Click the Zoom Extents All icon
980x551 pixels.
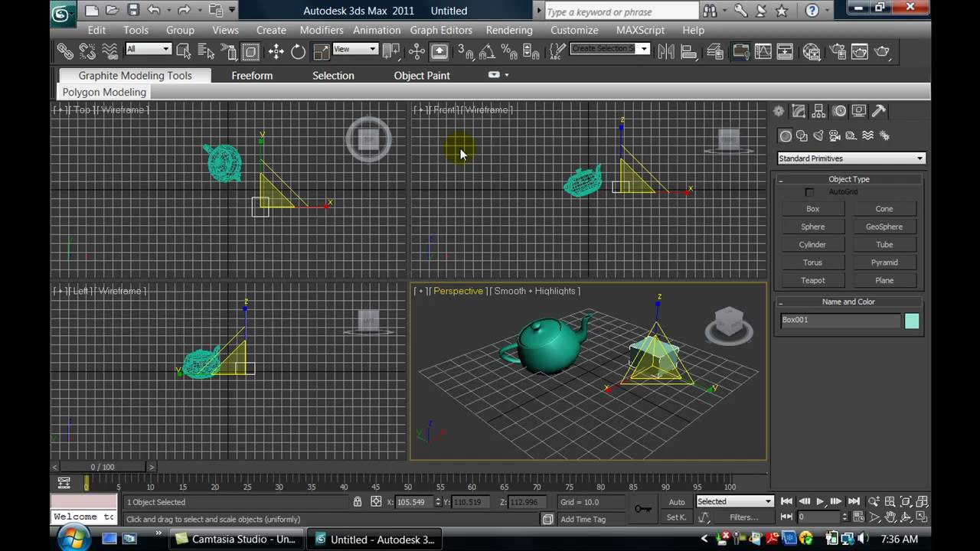point(922,502)
